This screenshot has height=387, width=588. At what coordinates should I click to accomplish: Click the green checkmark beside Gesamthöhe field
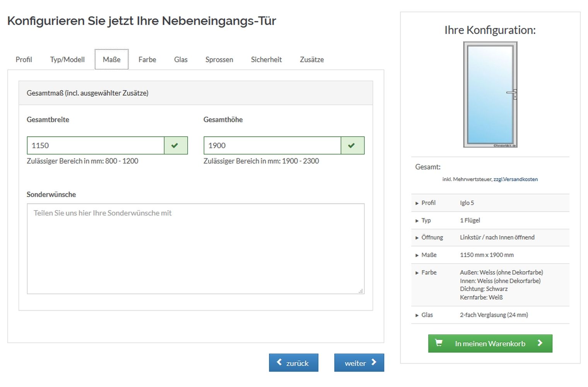(x=352, y=146)
